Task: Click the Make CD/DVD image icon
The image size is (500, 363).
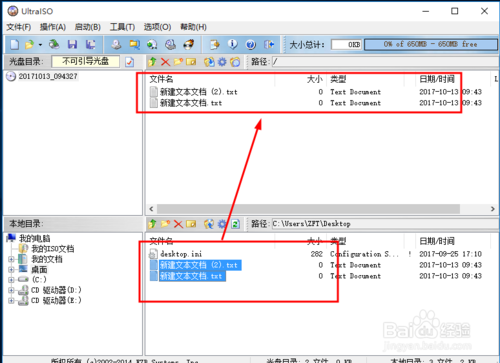Action: click(x=116, y=44)
